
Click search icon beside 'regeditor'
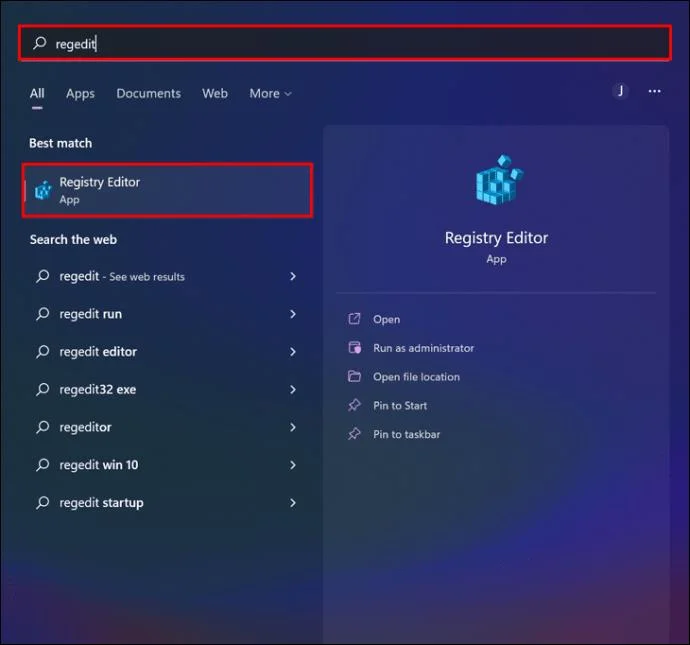tap(43, 427)
